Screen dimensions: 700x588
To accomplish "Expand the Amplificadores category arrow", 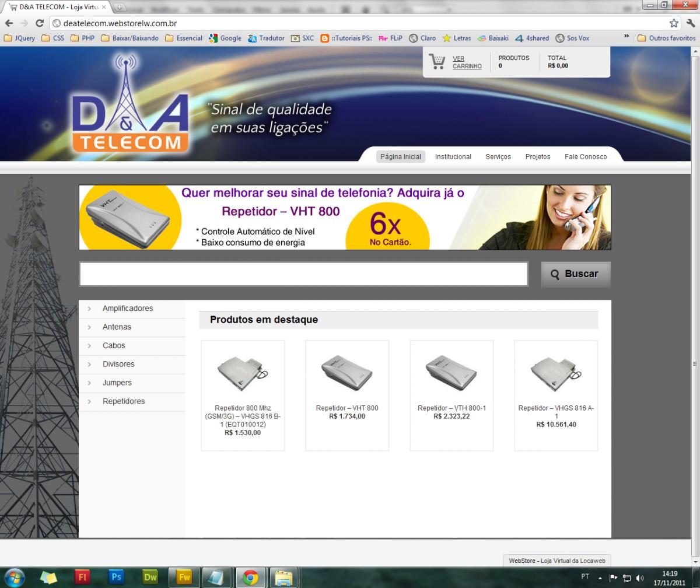I will click(89, 309).
